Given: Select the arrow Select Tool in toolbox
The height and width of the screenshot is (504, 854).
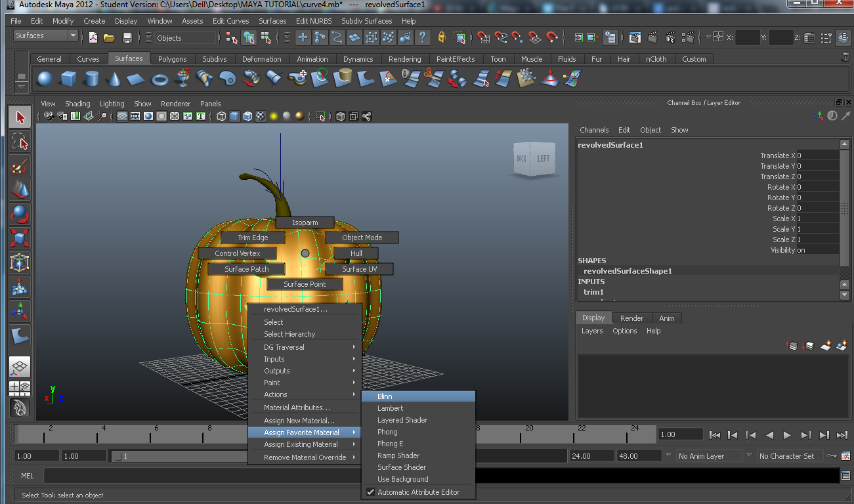Looking at the screenshot, I should tap(20, 117).
